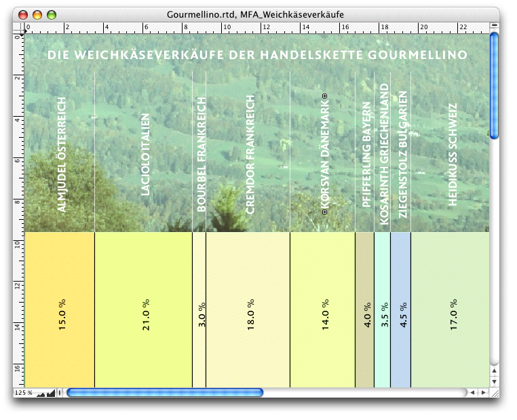Click the scroll right arrow

(483, 392)
